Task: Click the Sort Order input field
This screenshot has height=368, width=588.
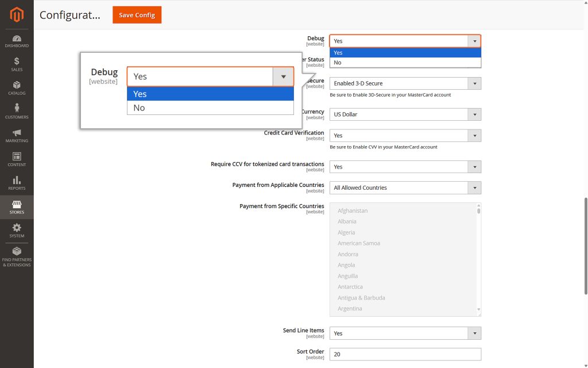Action: click(x=405, y=354)
